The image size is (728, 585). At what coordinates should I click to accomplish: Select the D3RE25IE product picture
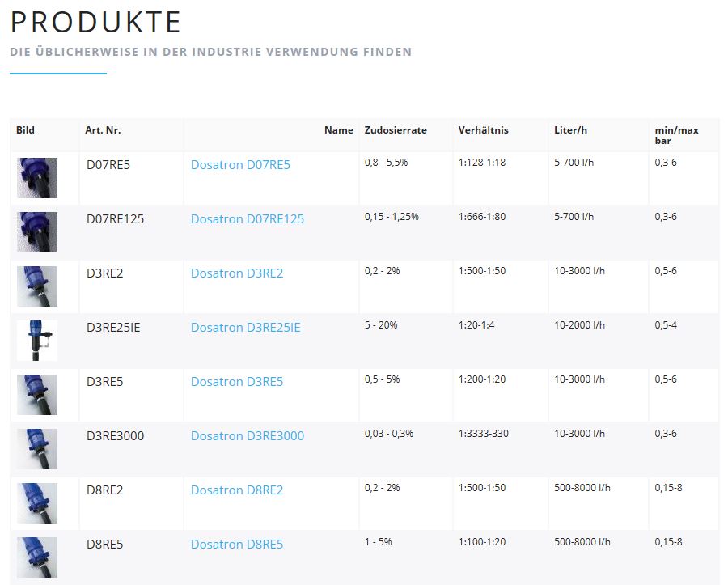(x=37, y=341)
